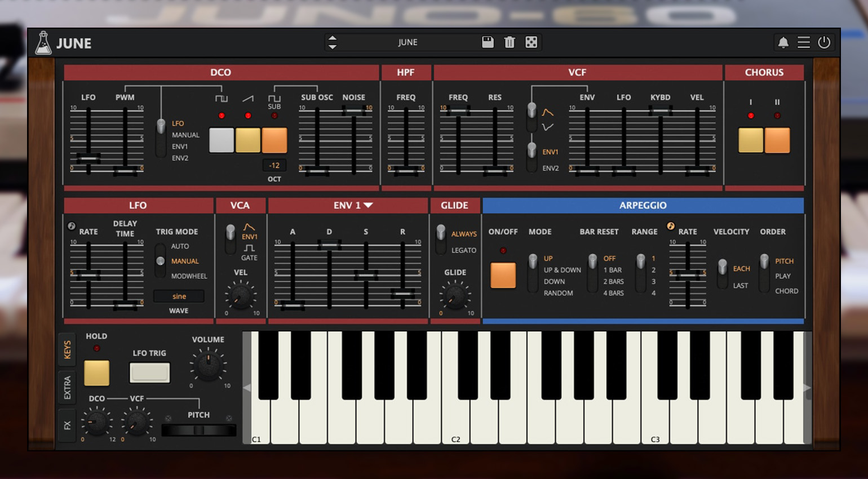
Task: Open the JUNE preset name dropdown
Action: 408,42
